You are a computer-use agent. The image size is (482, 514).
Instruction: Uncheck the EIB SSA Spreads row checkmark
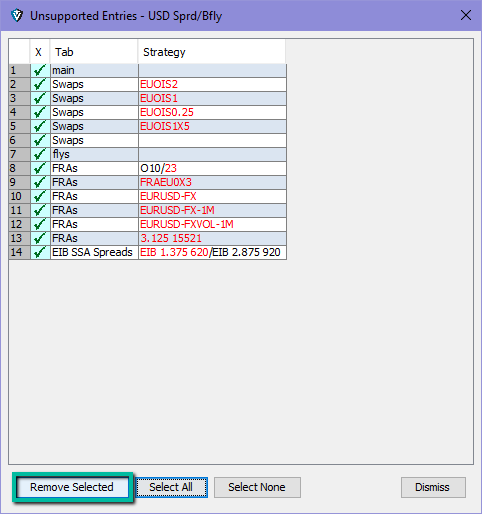40,252
